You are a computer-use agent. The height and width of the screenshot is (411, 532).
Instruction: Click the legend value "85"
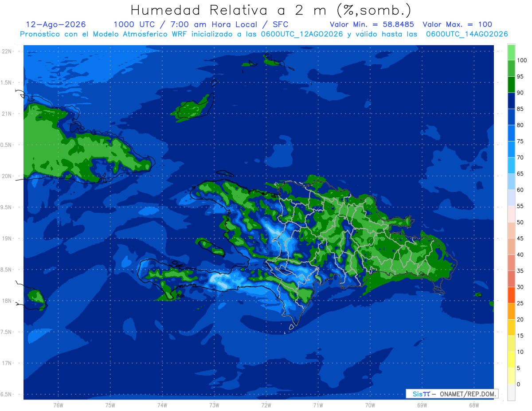520,109
